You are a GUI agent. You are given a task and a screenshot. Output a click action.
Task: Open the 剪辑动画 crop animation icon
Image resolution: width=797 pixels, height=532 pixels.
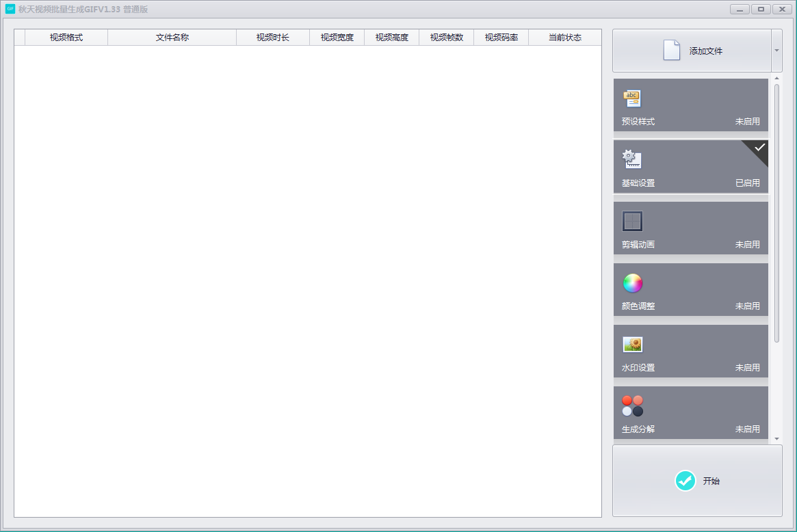tap(632, 221)
